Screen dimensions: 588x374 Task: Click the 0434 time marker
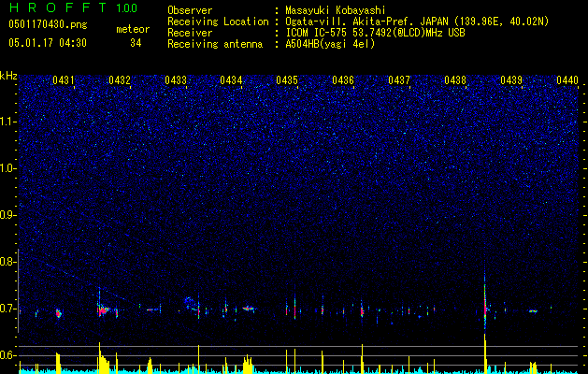(x=231, y=80)
